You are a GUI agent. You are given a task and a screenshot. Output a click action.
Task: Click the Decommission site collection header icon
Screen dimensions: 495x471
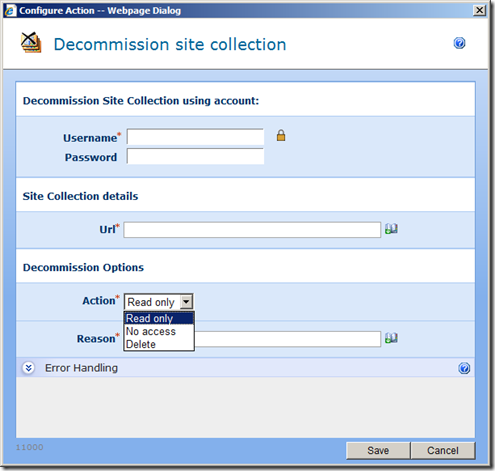pyautogui.click(x=31, y=43)
